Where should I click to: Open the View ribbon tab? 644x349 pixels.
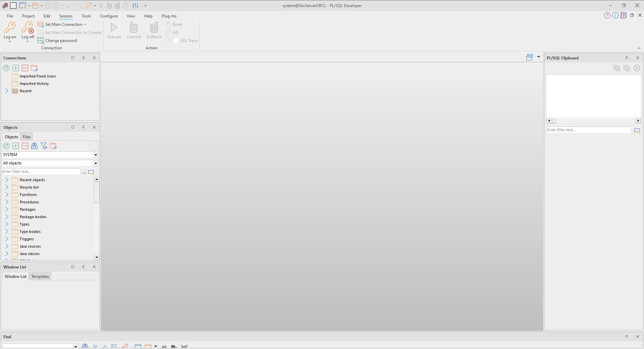[x=131, y=16]
